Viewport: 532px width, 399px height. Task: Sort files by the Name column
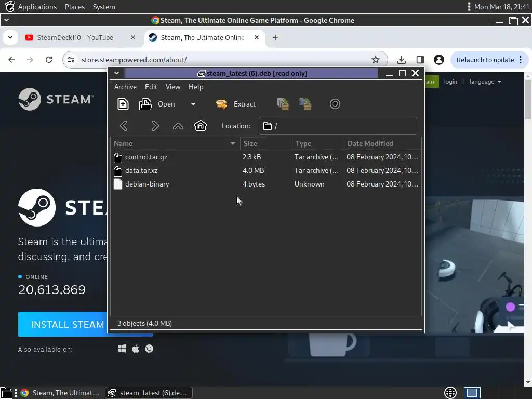coord(175,143)
